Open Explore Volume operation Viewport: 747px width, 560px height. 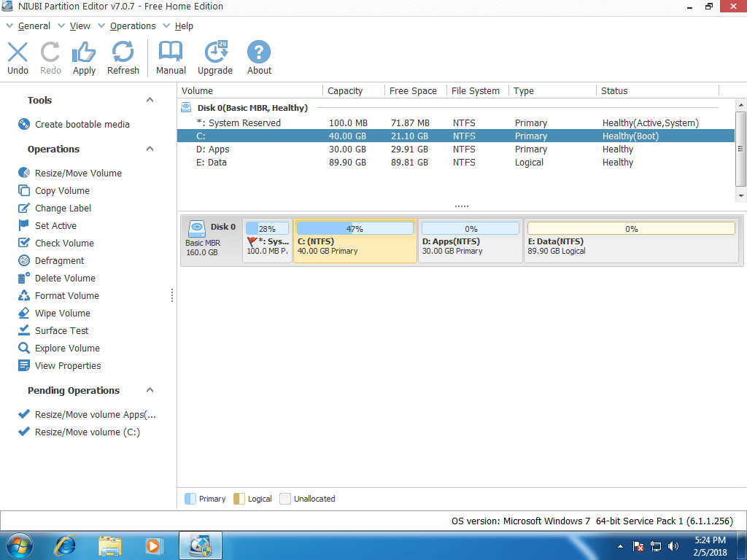pos(59,349)
